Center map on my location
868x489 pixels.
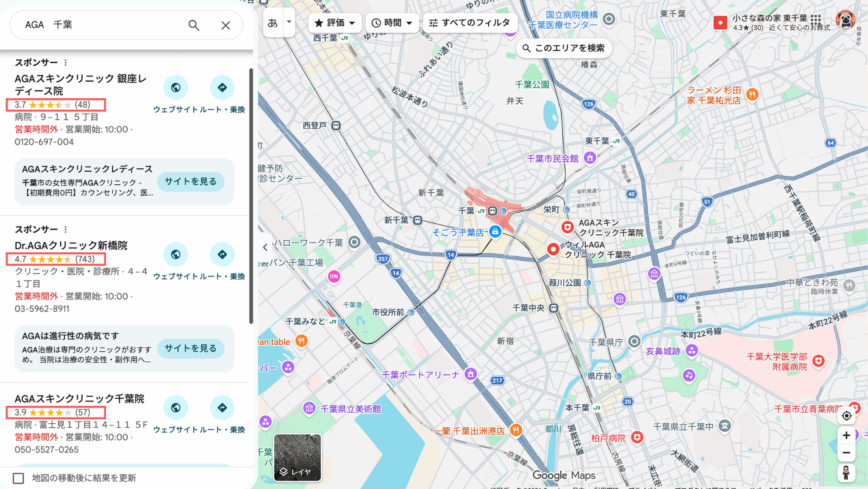click(x=846, y=416)
